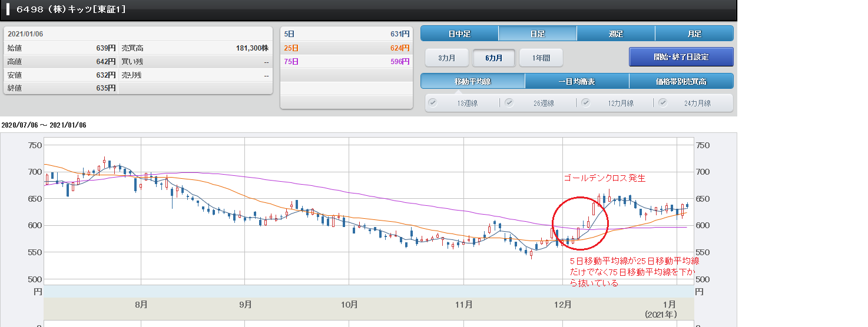868x327 pixels.
Task: Set chart range to 1年間
Action: pyautogui.click(x=541, y=58)
